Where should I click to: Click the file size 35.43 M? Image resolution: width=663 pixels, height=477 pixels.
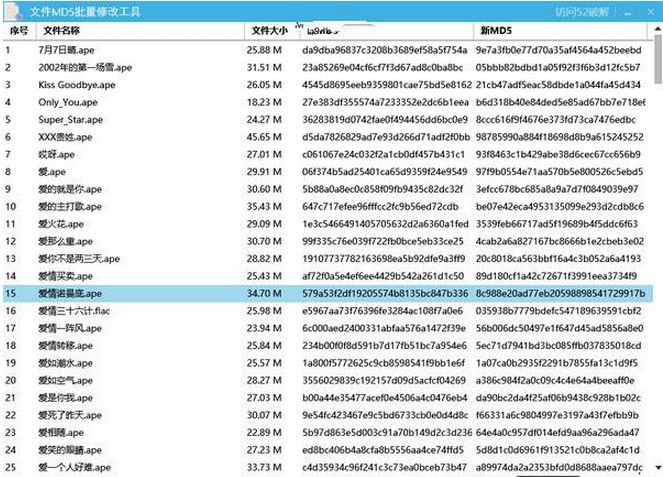(x=264, y=206)
